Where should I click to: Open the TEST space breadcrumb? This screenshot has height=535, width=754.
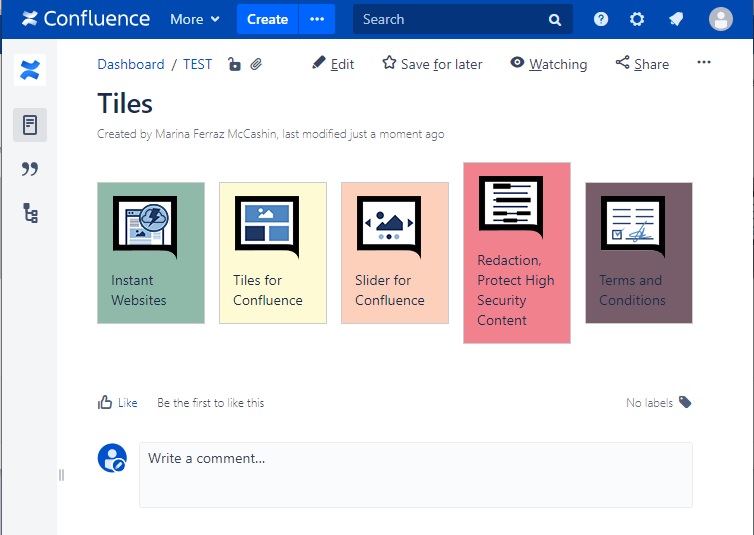(x=197, y=64)
